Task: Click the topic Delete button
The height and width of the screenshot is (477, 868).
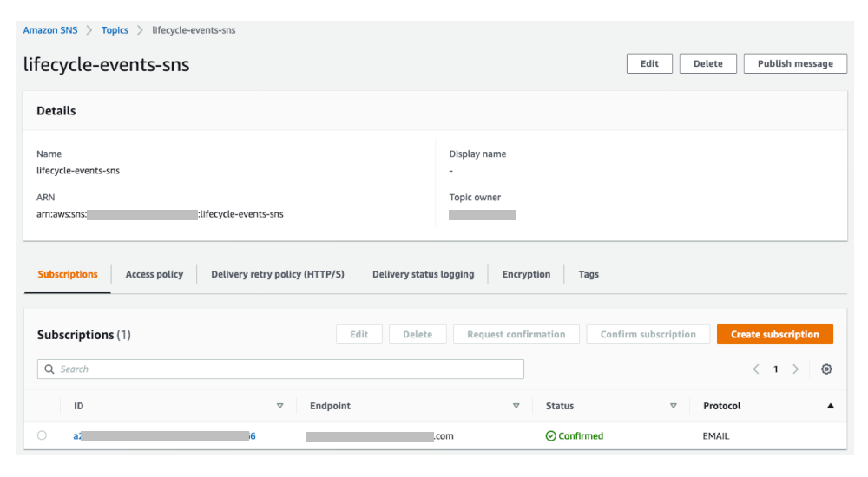Action: 708,63
